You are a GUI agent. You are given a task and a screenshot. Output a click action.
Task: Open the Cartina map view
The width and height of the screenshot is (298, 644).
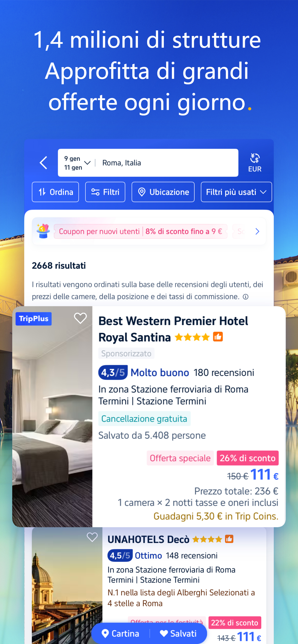pyautogui.click(x=120, y=633)
